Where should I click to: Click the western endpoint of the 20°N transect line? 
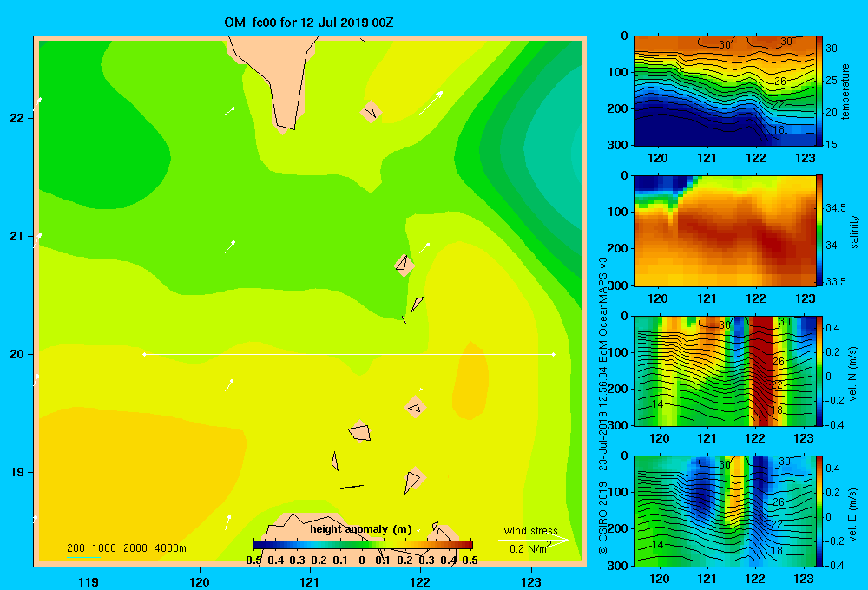coord(144,354)
